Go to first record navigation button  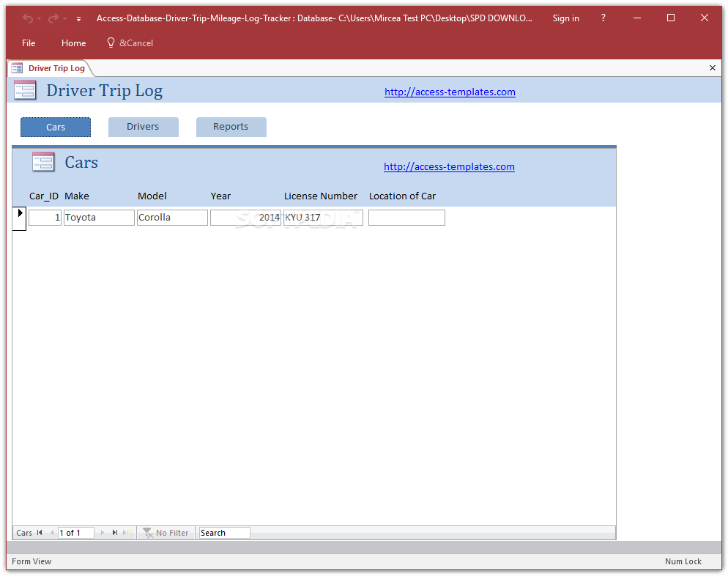[40, 532]
